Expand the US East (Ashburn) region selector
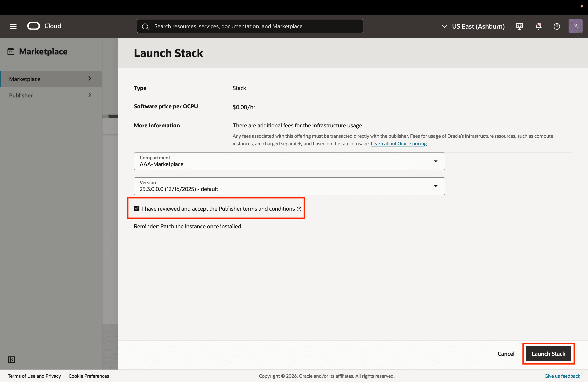Image resolution: width=588 pixels, height=382 pixels. (x=444, y=26)
